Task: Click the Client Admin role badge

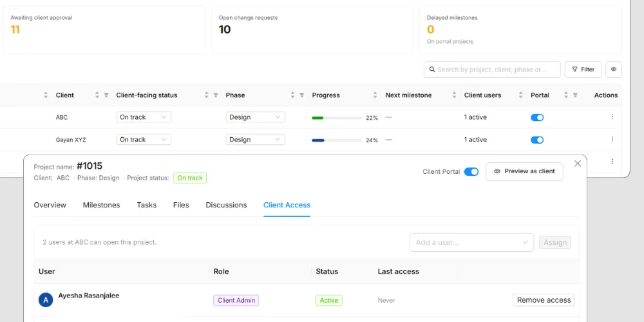Action: (236, 300)
